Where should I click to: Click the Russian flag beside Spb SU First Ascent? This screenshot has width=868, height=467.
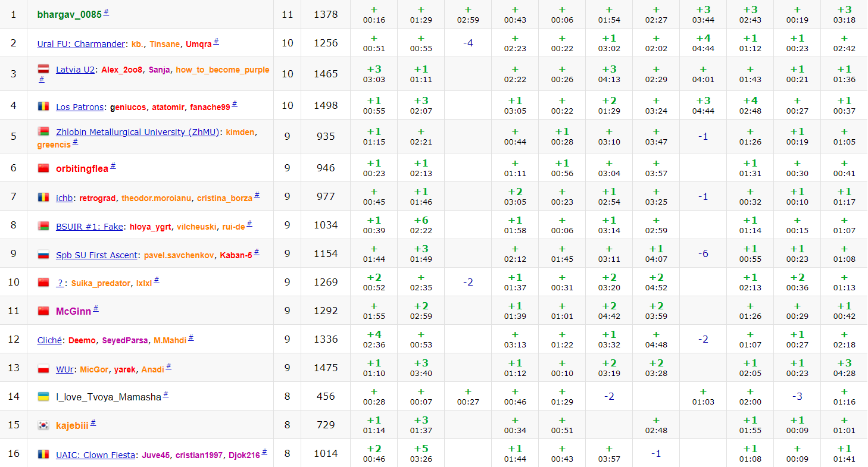pyautogui.click(x=43, y=255)
